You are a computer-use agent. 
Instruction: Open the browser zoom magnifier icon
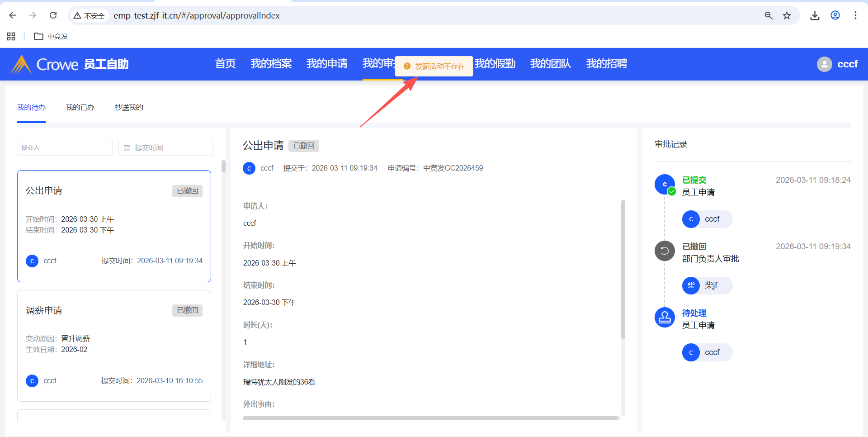769,15
